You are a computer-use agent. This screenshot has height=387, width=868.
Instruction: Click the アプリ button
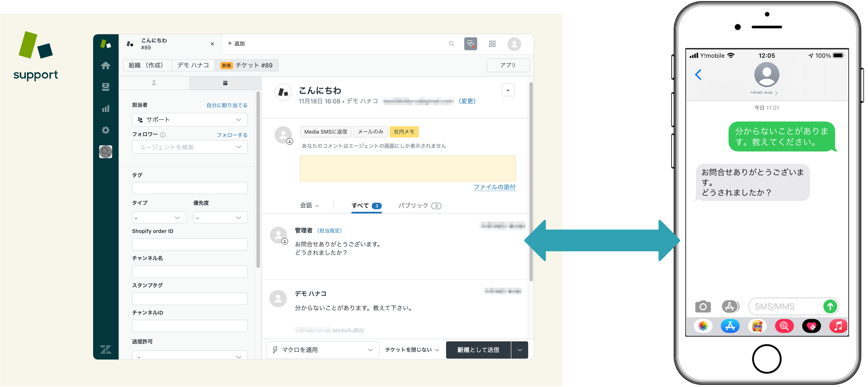click(x=508, y=65)
